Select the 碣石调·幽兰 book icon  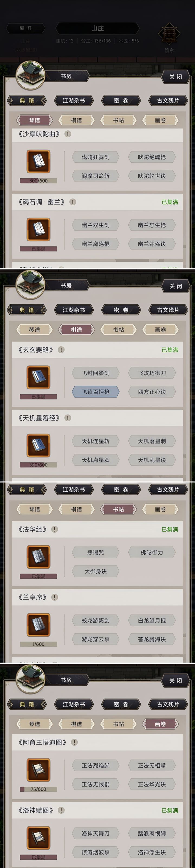click(38, 229)
